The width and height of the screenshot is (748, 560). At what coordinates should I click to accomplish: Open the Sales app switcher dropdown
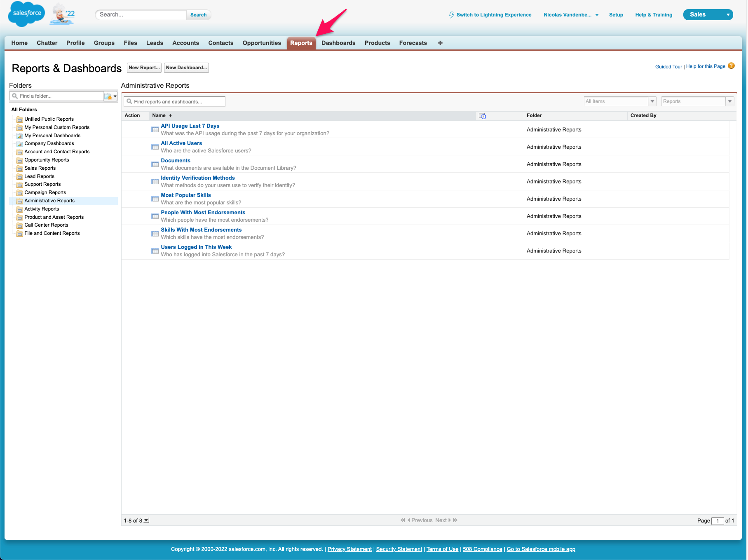[708, 14]
